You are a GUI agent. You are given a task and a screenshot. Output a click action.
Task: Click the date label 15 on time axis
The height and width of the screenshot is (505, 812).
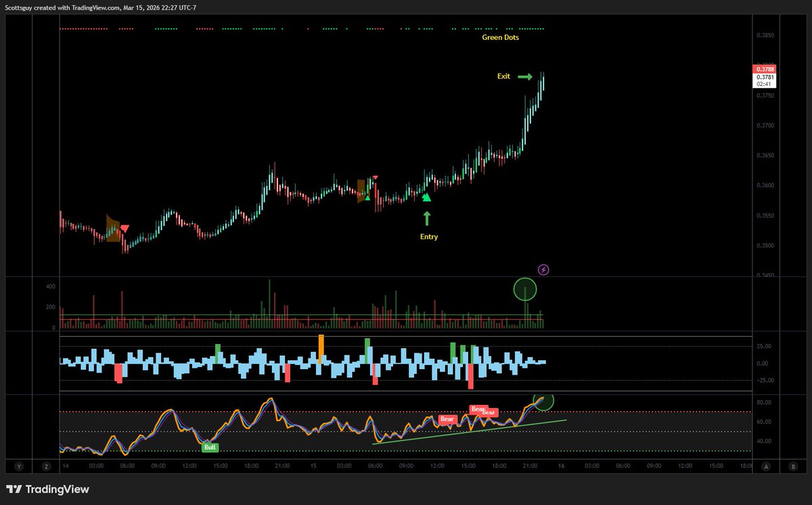click(314, 466)
